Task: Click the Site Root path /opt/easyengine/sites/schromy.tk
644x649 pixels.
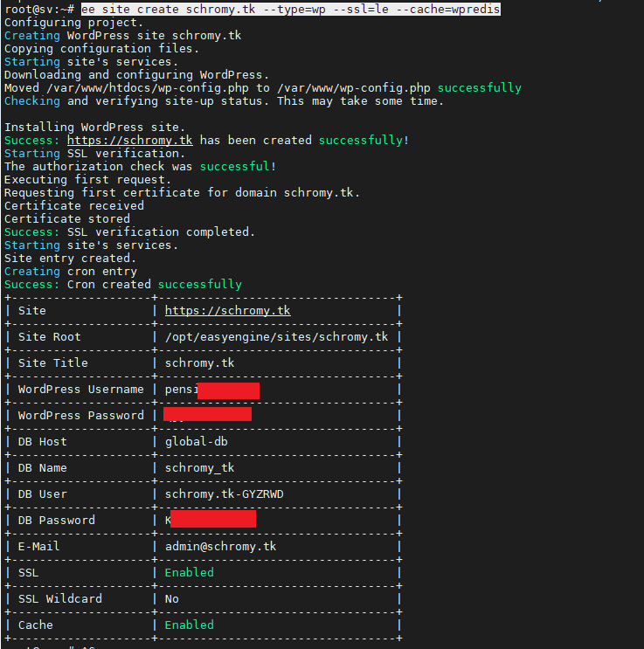Action: tap(276, 336)
